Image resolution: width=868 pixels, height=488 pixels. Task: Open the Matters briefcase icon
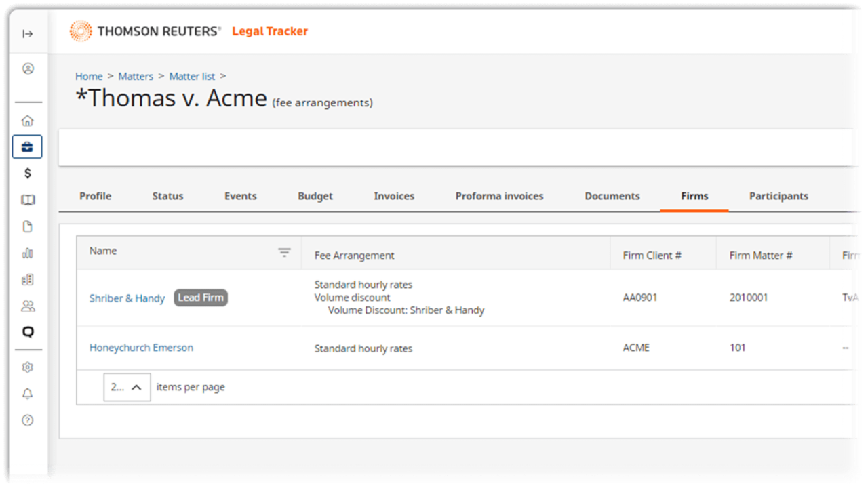pos(28,147)
